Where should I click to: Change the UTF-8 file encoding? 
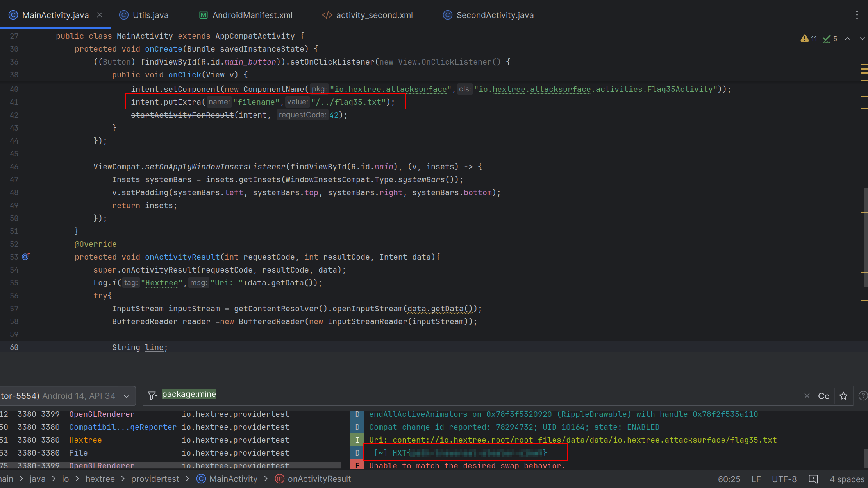(x=784, y=479)
